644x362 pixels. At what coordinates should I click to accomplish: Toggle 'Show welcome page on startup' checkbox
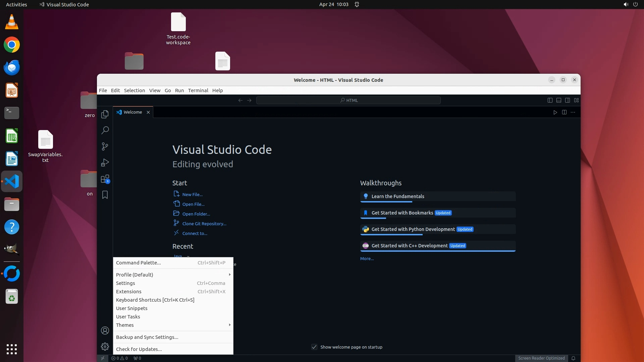click(314, 347)
